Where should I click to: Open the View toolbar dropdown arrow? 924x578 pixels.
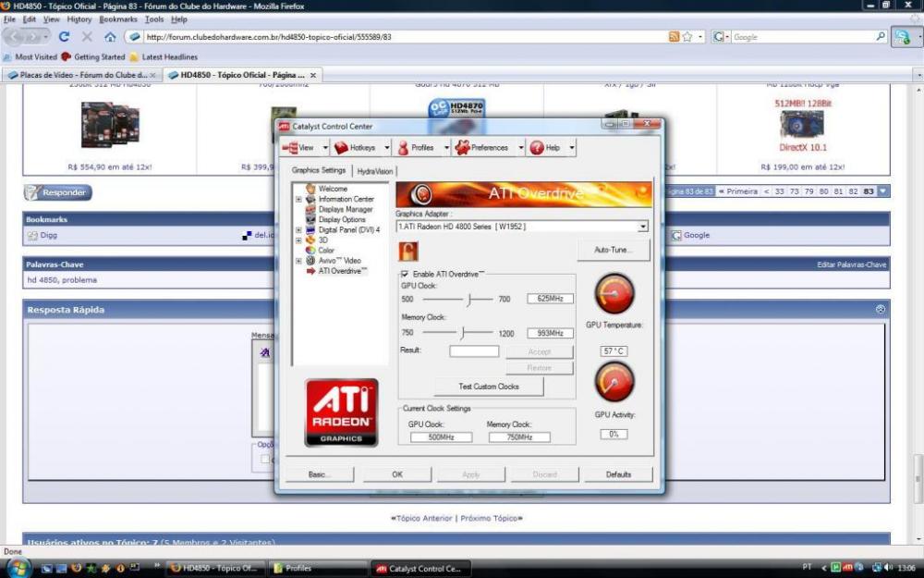tap(322, 148)
